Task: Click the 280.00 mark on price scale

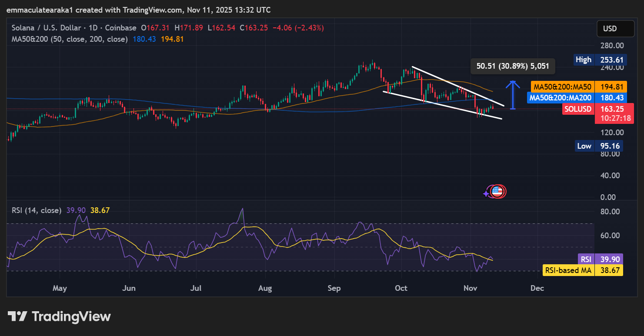Action: click(611, 46)
